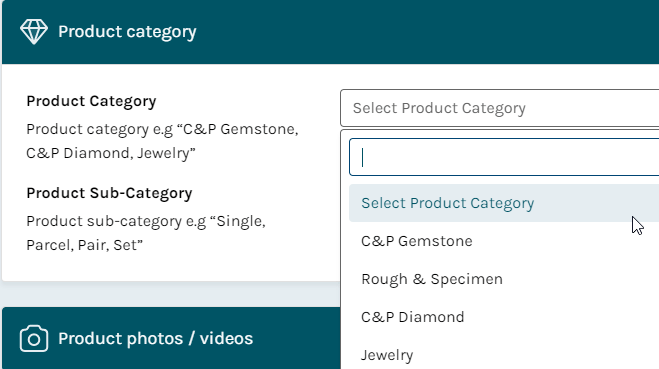Click the Product category example description text
Screen dimensions: 659x369
[x=162, y=141]
